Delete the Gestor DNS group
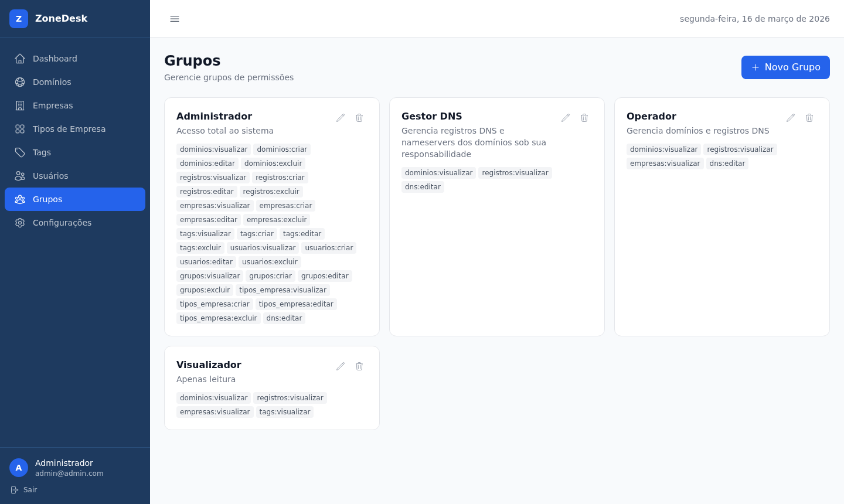The height and width of the screenshot is (504, 844). (x=584, y=118)
